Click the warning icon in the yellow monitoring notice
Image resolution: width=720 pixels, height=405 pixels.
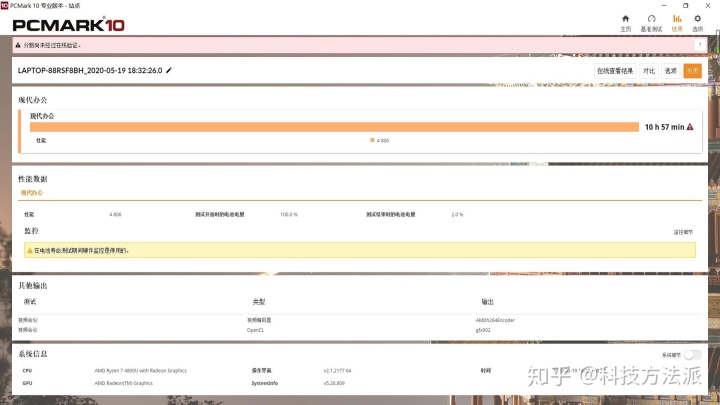[x=30, y=251]
